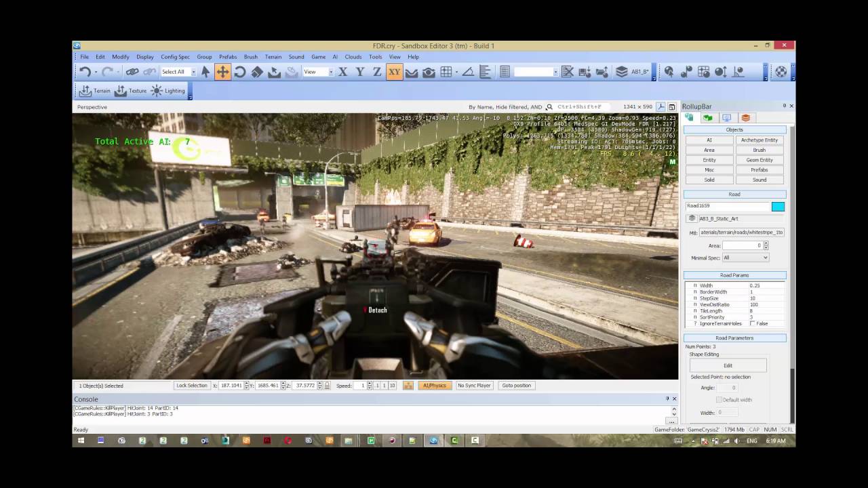Open the Minimal Spec dropdown
The image size is (868, 488).
click(745, 258)
